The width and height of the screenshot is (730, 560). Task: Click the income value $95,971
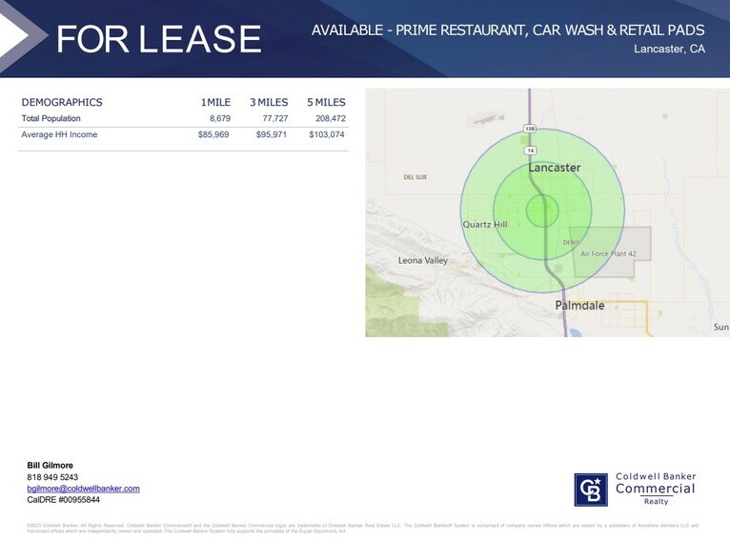272,134
